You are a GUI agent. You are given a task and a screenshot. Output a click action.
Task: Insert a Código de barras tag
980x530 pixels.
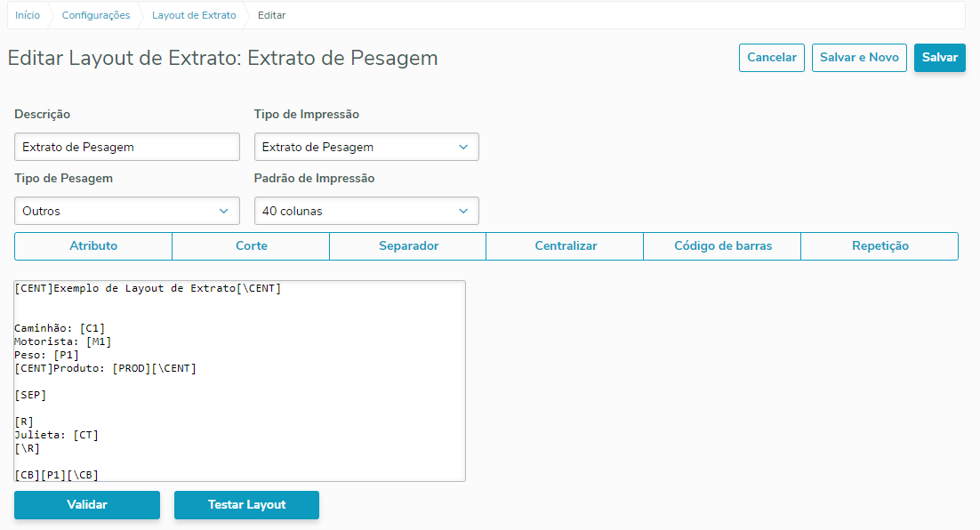coord(723,246)
